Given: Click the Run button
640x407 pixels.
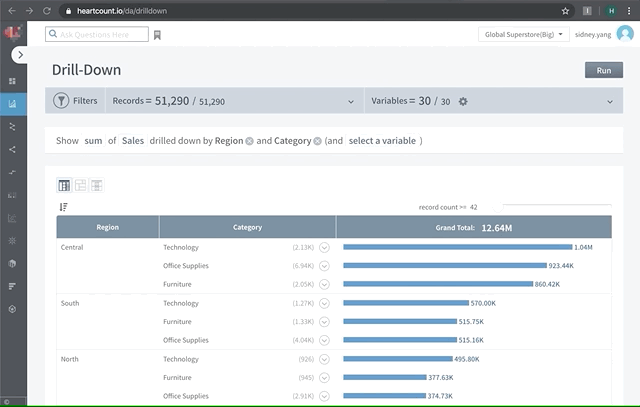Looking at the screenshot, I should pyautogui.click(x=604, y=70).
